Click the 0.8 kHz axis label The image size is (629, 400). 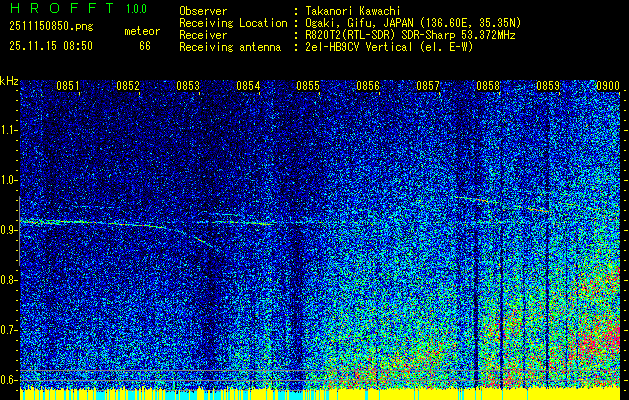point(8,280)
